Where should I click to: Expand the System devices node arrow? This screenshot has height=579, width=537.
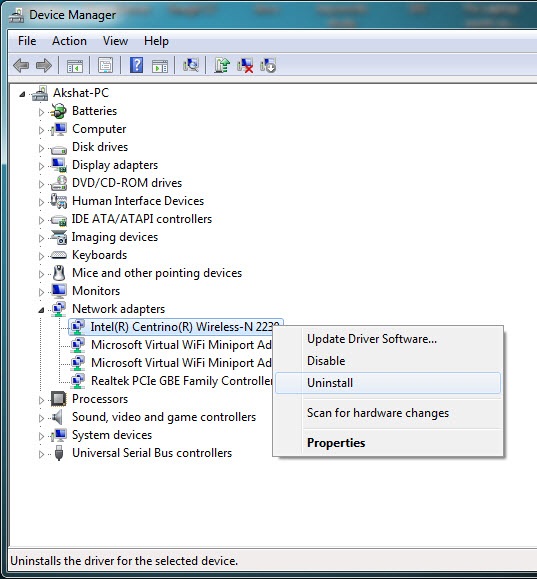point(41,436)
